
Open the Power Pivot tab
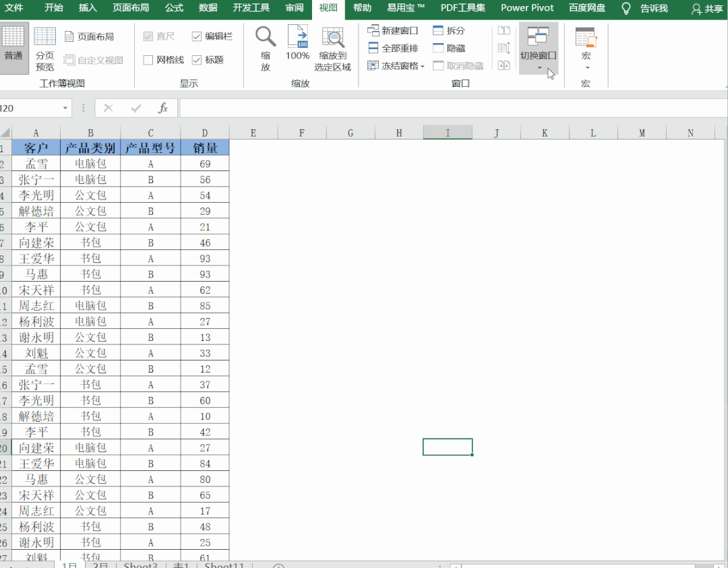(527, 8)
